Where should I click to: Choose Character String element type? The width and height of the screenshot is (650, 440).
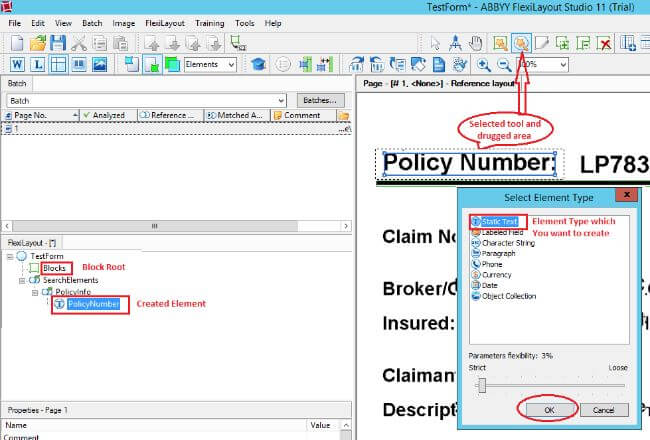pos(508,243)
